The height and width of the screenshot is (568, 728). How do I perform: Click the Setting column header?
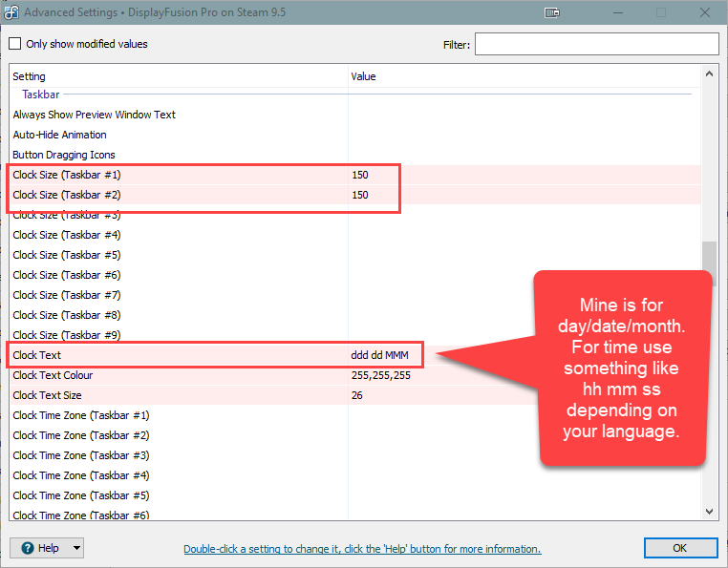tap(29, 76)
